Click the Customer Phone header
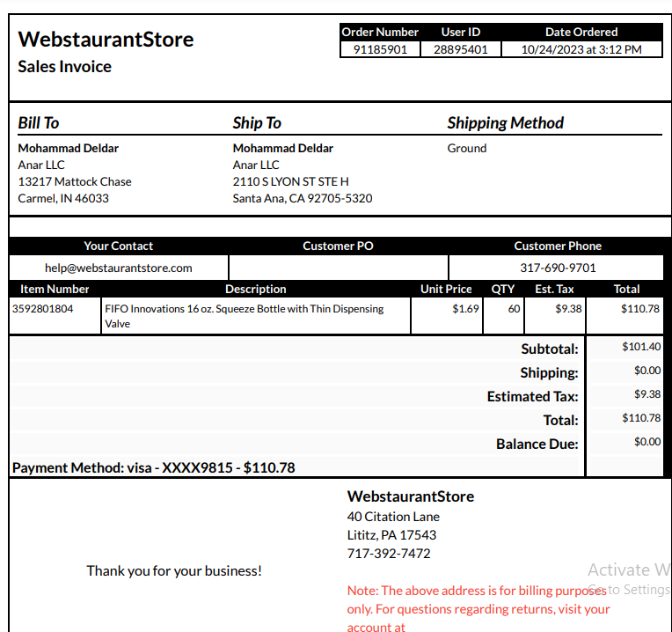The width and height of the screenshot is (672, 632). tap(558, 246)
